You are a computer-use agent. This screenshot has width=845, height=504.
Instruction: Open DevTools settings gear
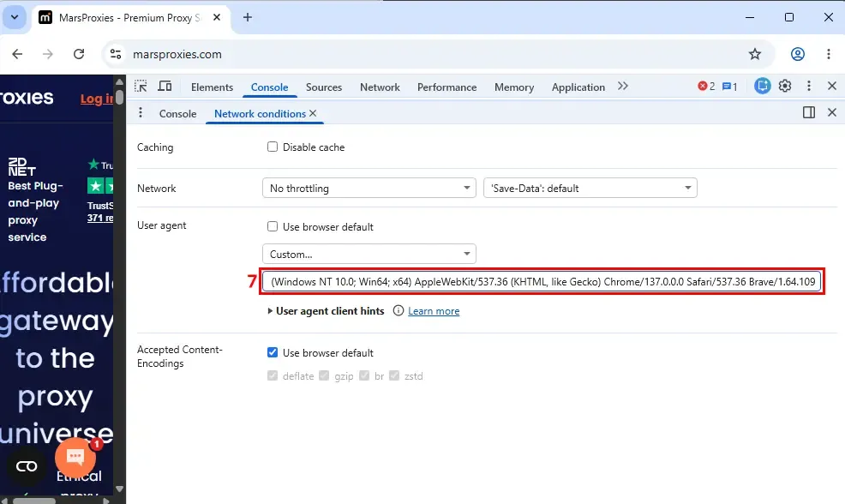pos(785,86)
